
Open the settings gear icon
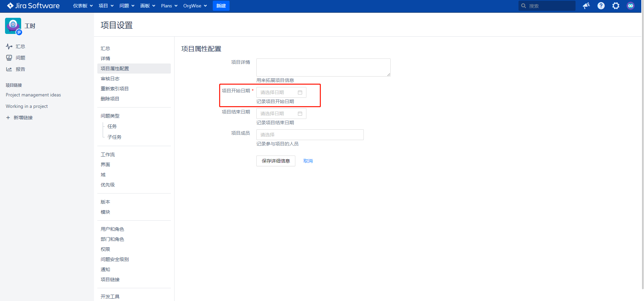(x=615, y=6)
